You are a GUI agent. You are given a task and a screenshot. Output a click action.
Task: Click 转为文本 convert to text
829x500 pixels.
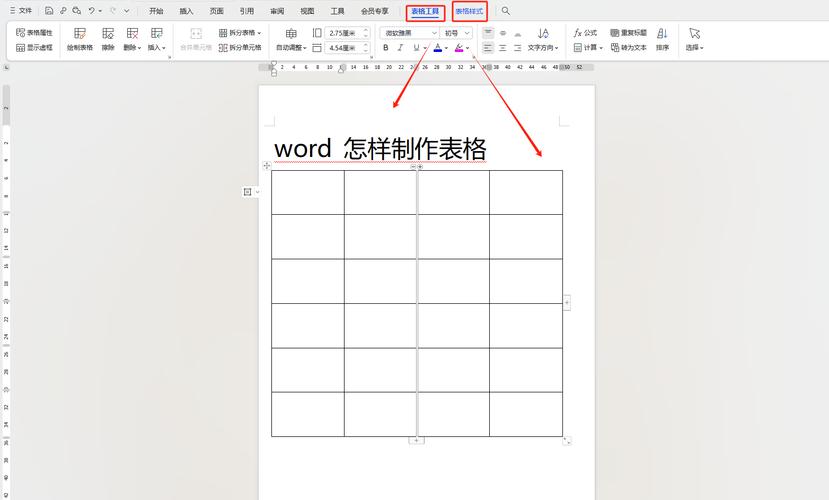629,48
